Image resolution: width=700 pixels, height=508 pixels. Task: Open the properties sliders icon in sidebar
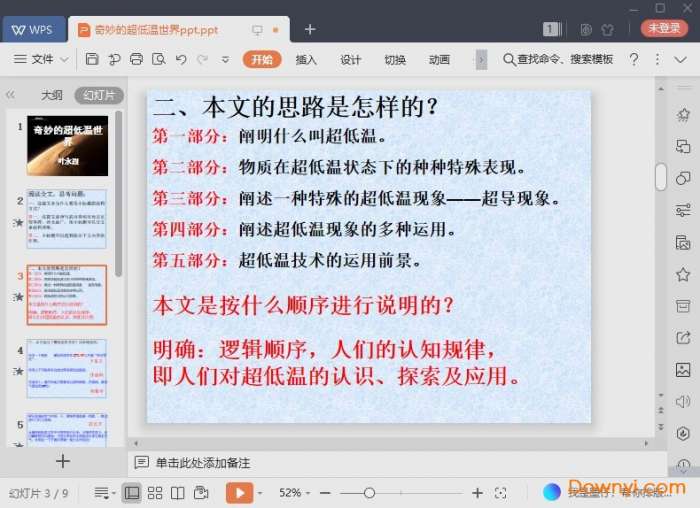click(683, 210)
